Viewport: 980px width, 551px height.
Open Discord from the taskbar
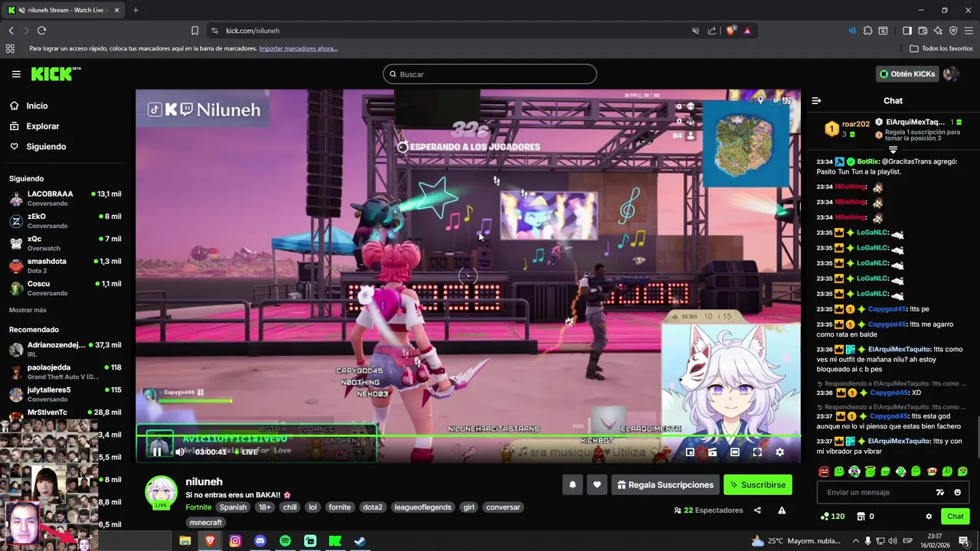[x=260, y=541]
